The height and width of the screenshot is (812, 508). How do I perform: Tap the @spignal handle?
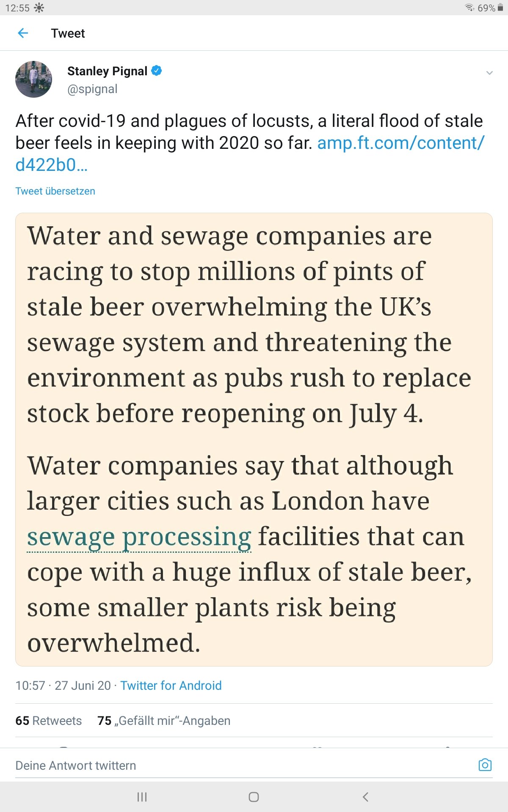point(92,89)
